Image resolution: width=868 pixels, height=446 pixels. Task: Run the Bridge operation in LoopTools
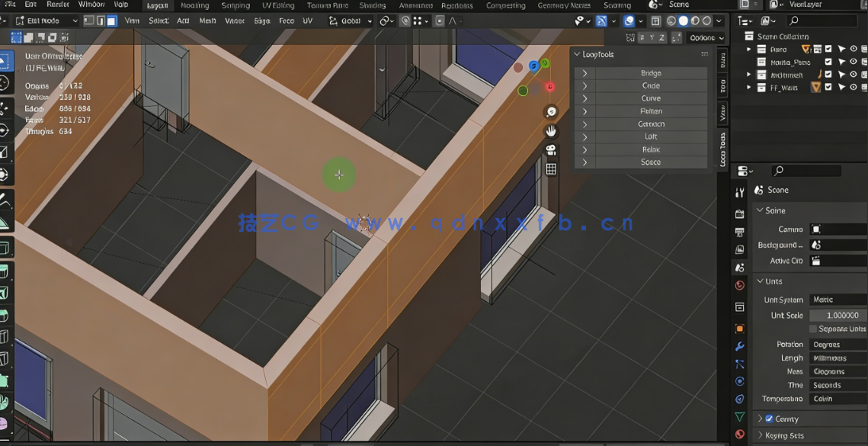tap(652, 72)
